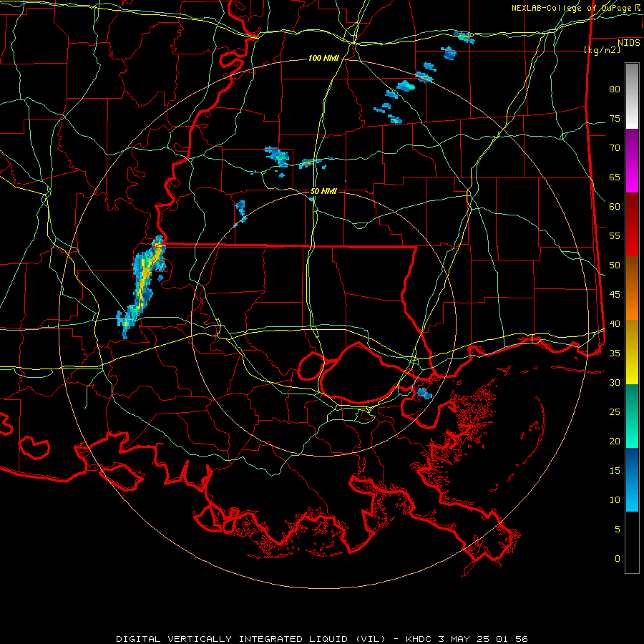Click the 5 value on color scale

point(618,529)
